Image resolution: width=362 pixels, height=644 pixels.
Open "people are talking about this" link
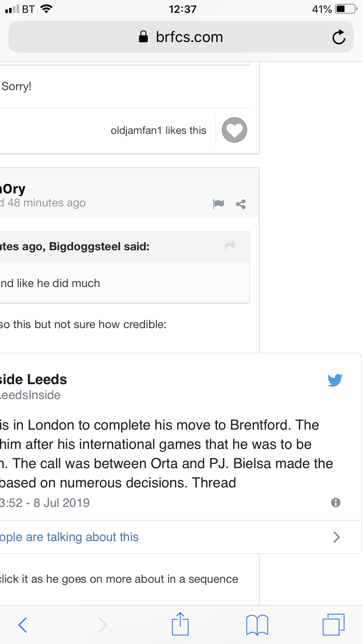(x=69, y=537)
